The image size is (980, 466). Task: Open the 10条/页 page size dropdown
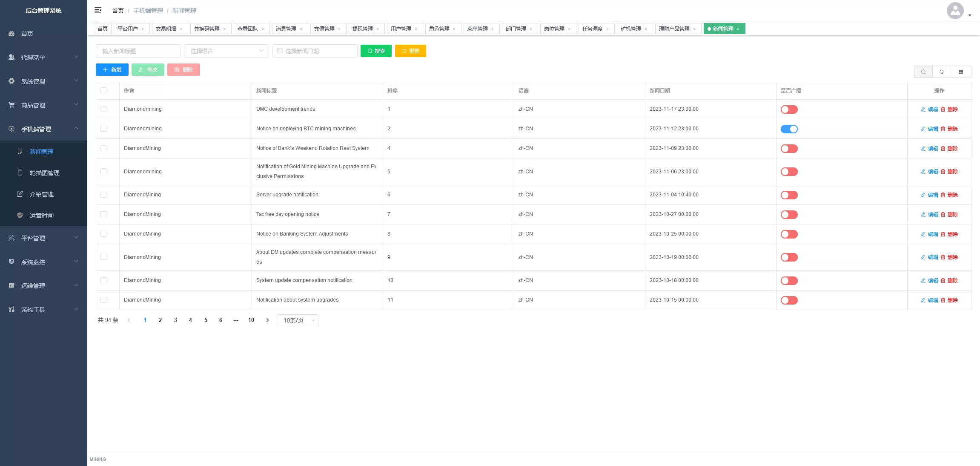point(297,320)
